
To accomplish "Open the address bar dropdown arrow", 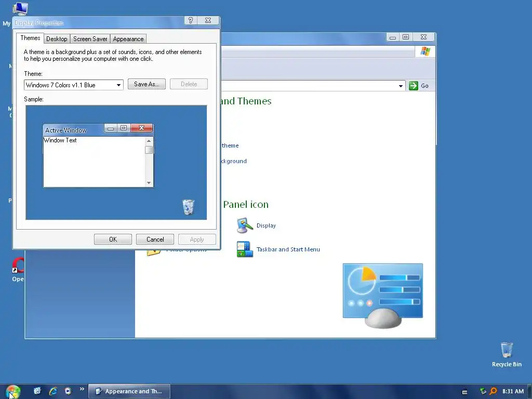I will 401,86.
